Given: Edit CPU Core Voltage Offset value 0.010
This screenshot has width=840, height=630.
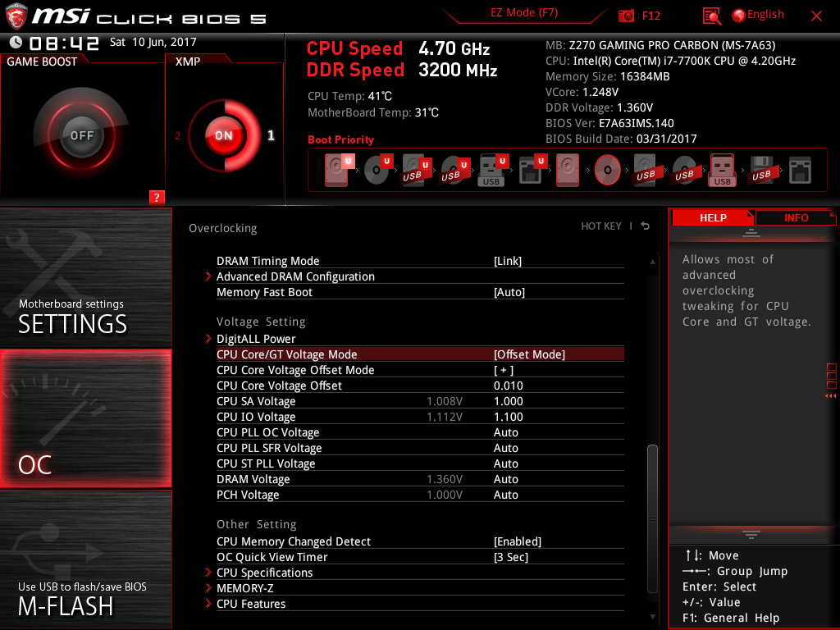Looking at the screenshot, I should tap(509, 386).
